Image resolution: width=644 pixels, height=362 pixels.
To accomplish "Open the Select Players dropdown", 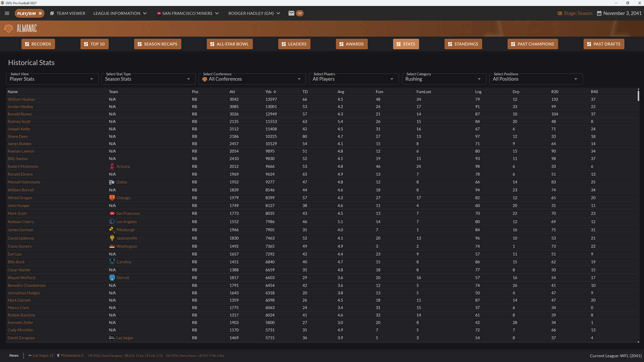I will pyautogui.click(x=354, y=79).
